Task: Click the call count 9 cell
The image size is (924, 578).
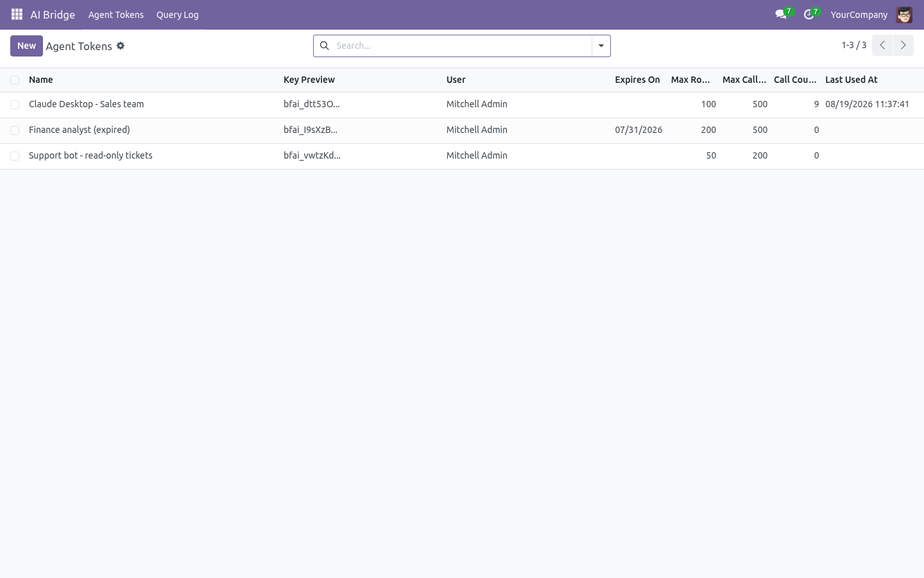Action: 816,104
